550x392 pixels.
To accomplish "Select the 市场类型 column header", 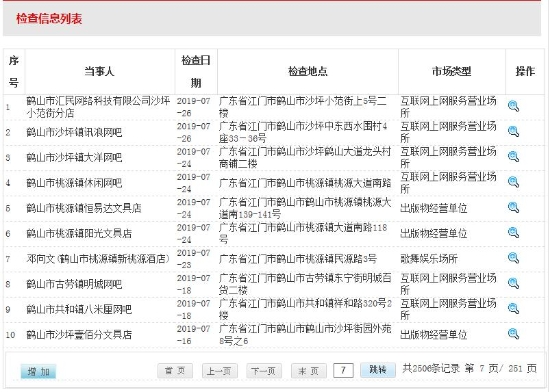I will click(451, 72).
